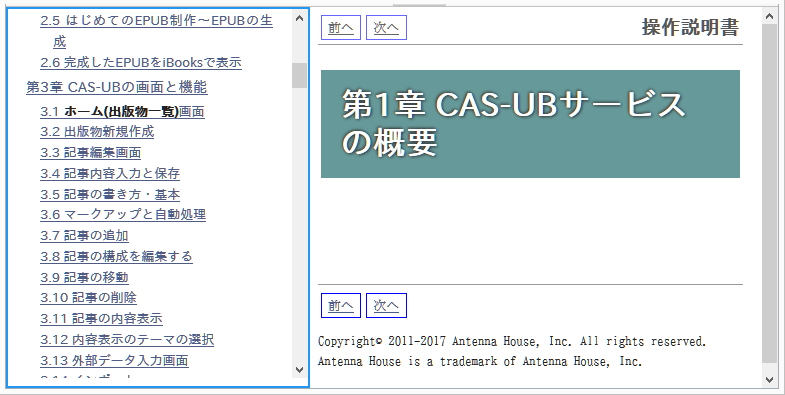Open link 3.13 外部データ入力画面

click(x=114, y=360)
